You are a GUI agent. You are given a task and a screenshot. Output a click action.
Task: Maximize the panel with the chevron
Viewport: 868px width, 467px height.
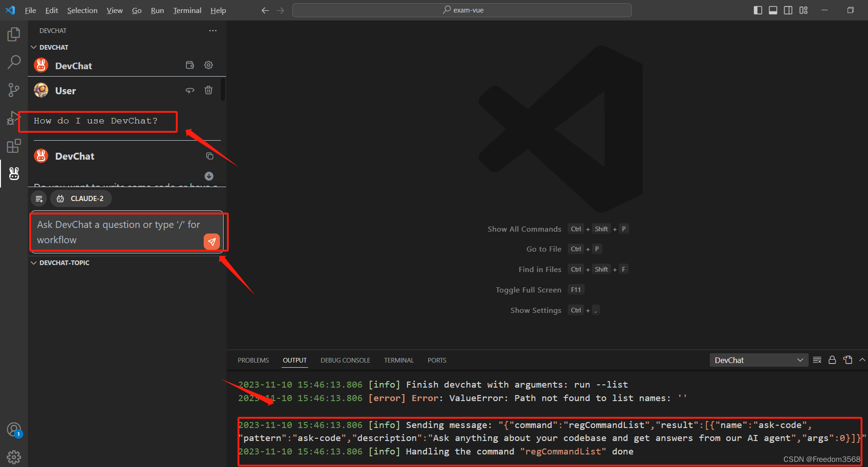pos(862,360)
